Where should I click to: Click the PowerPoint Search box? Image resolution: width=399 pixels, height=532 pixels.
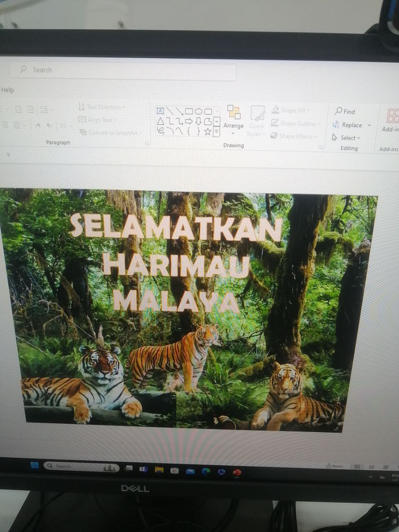[x=123, y=71]
